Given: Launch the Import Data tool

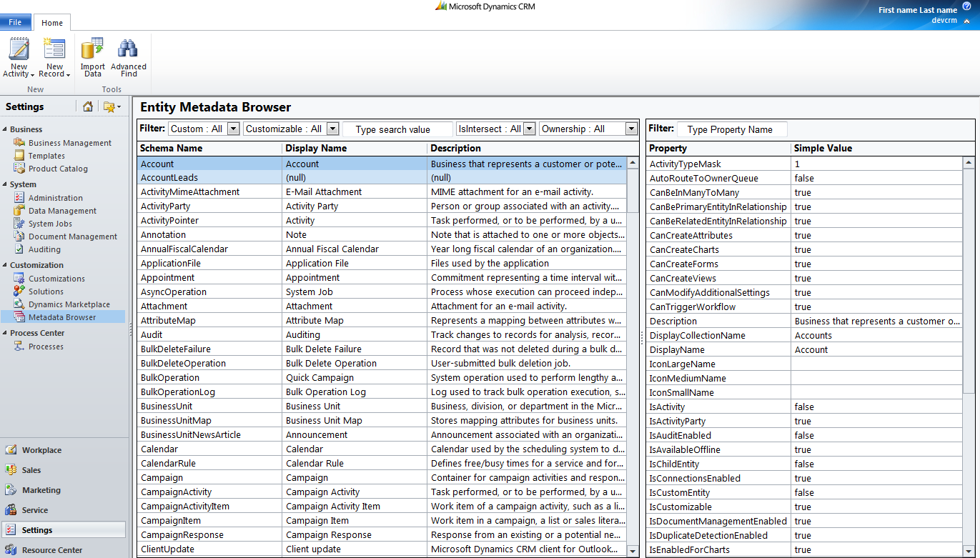Looking at the screenshot, I should tap(92, 57).
